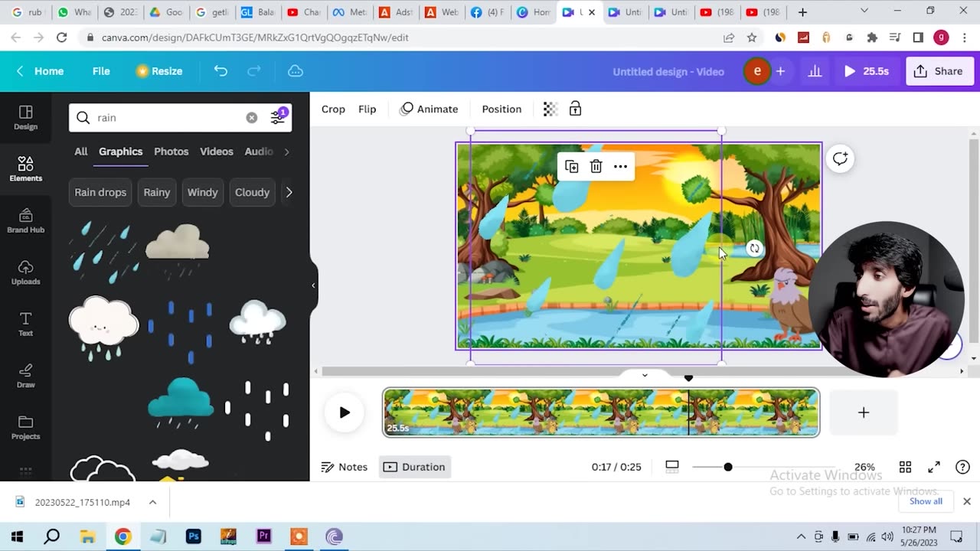Collapse the timeline with chevron
Viewport: 980px width, 551px height.
tap(645, 375)
